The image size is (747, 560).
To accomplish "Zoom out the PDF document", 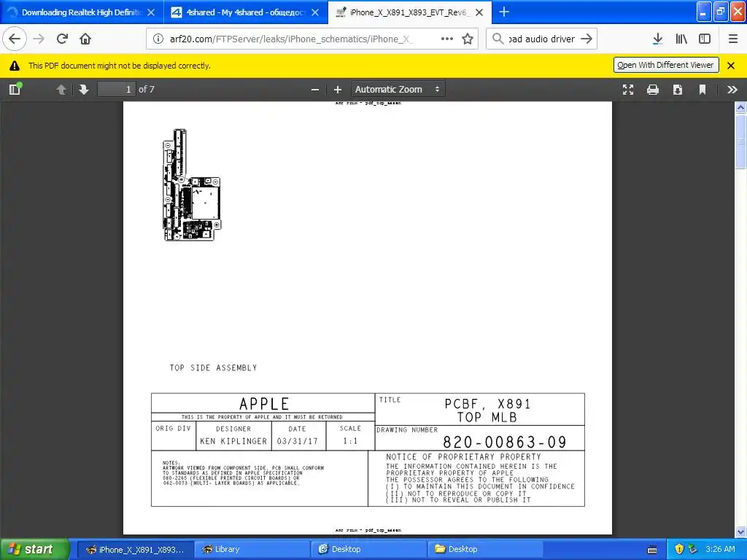I will 315,90.
